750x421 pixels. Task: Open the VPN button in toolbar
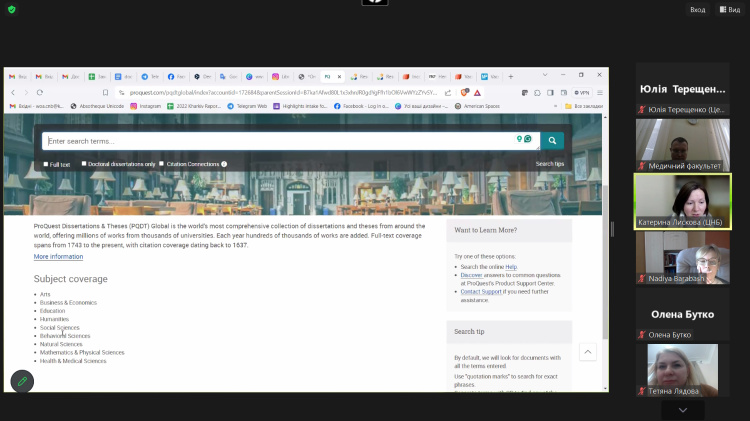tap(582, 93)
